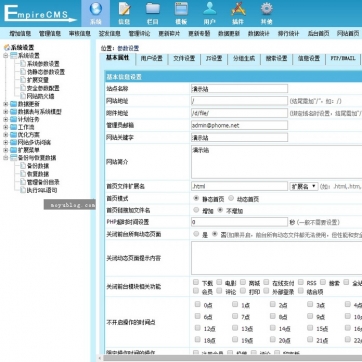Image resolution: width=362 pixels, height=362 pixels.
Task: Switch to the 用户设置 tab
Action: (x=151, y=59)
